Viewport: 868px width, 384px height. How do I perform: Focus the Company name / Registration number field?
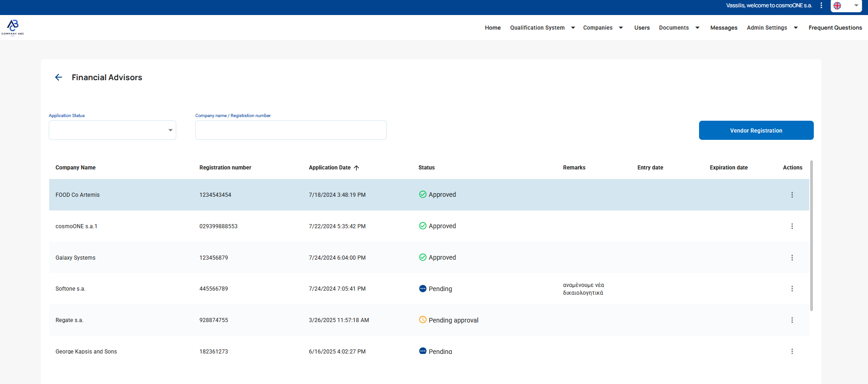291,130
